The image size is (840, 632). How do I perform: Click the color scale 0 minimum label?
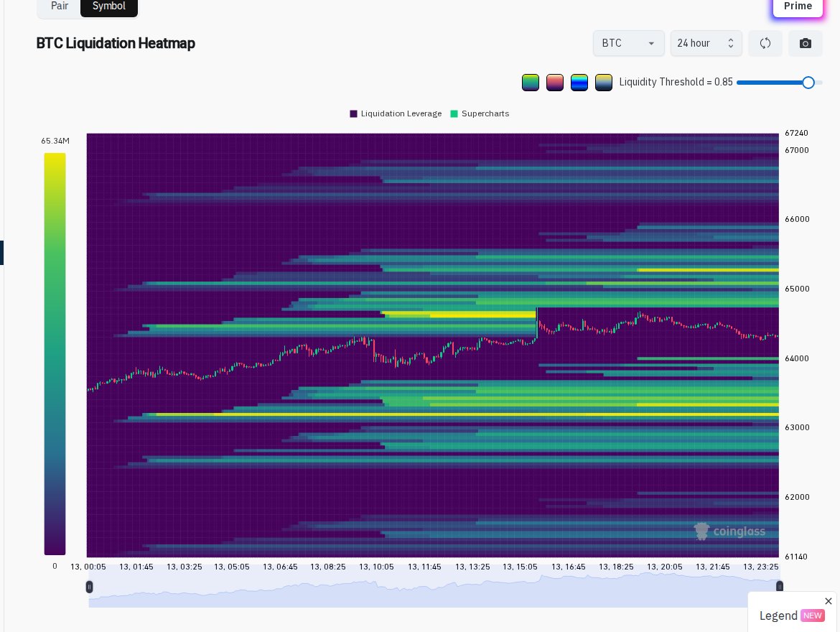pos(55,566)
